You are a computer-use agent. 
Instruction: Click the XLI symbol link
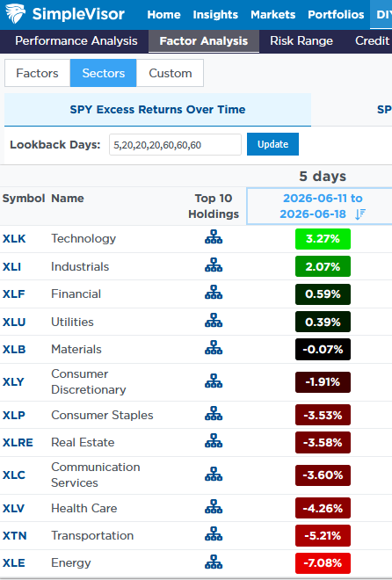11,266
